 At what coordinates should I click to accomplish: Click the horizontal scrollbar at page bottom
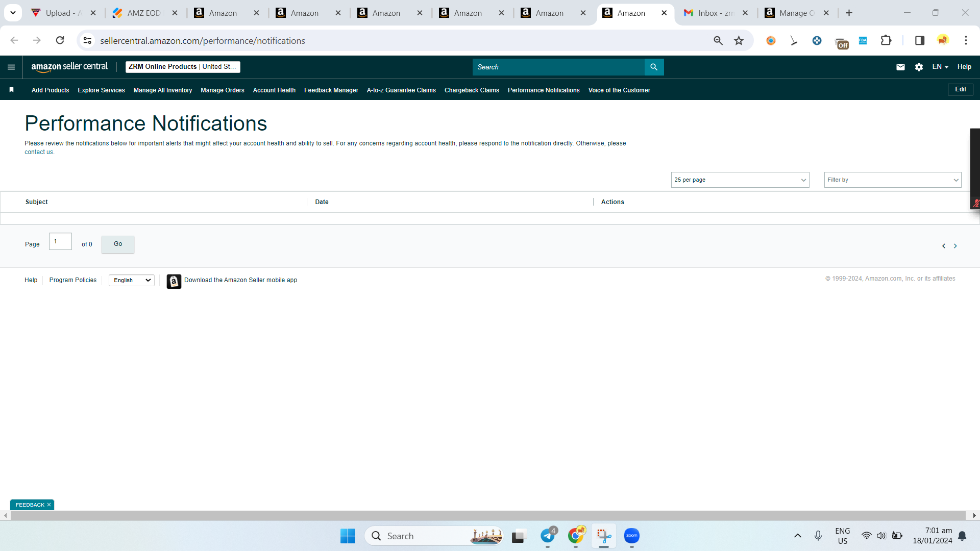487,515
